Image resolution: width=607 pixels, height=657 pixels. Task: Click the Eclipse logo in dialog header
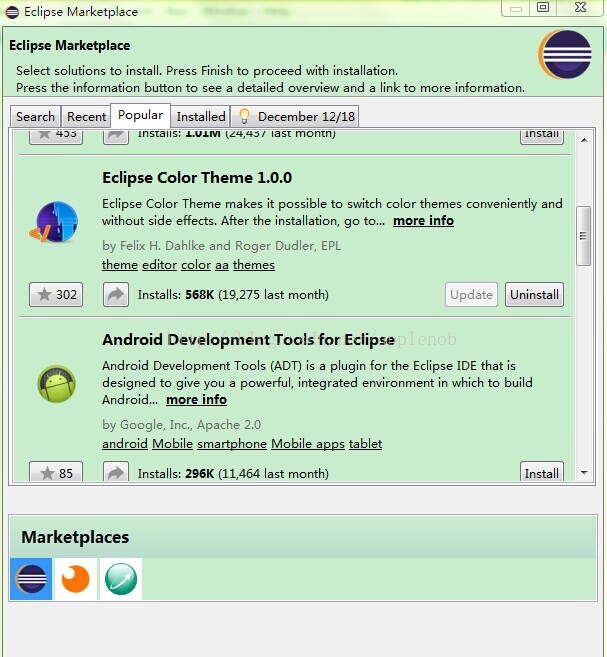[565, 55]
